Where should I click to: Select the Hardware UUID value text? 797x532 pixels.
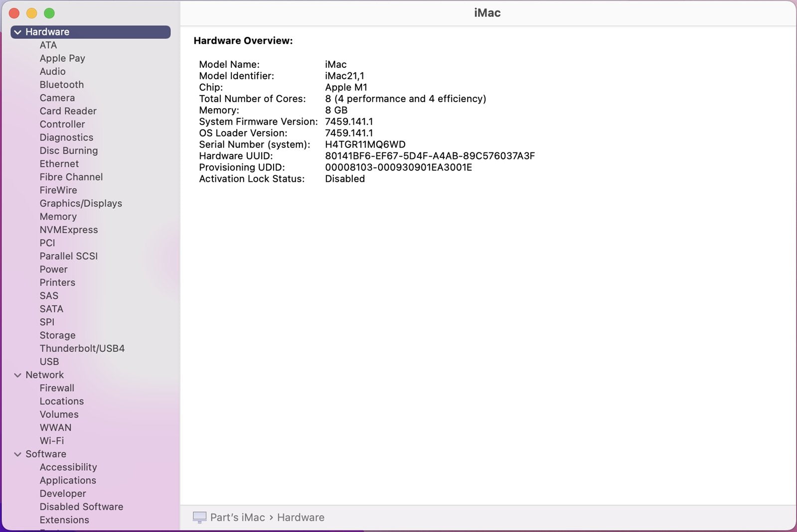click(430, 156)
